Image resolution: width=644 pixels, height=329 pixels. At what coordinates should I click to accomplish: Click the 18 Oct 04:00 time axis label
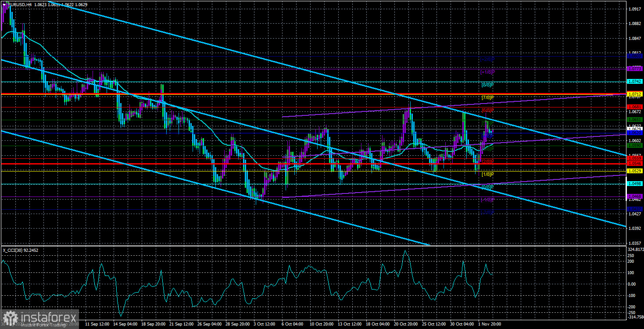click(x=379, y=324)
